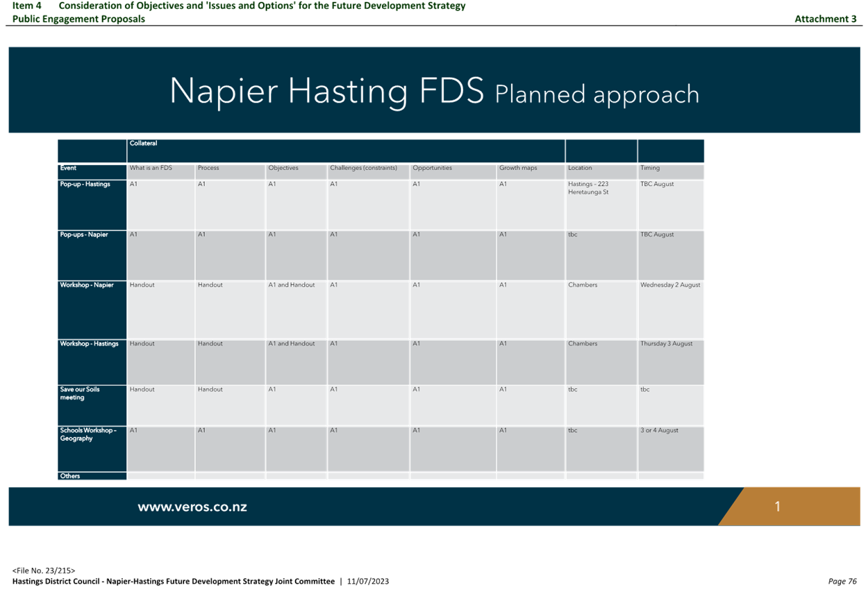
Task: Open the www.veros.co.nz link
Action: 192,507
